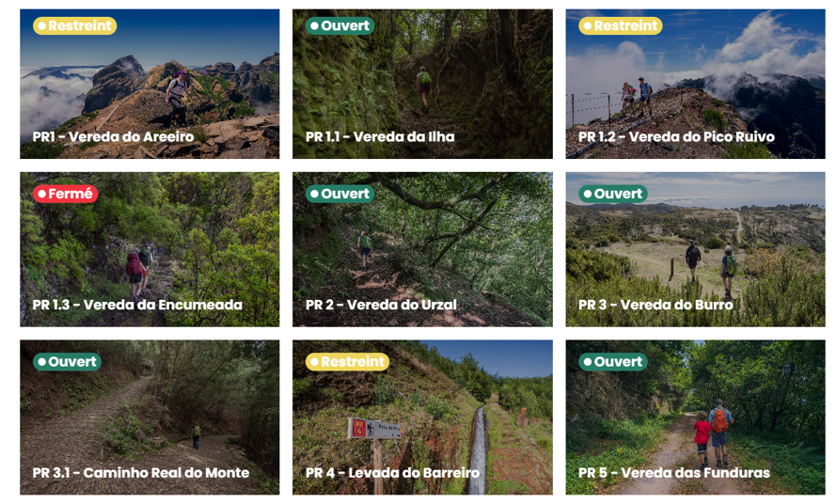Viewport: 837px width, 504px height.
Task: Open the PR 5 - Vereda das Funduras card
Action: (695, 417)
